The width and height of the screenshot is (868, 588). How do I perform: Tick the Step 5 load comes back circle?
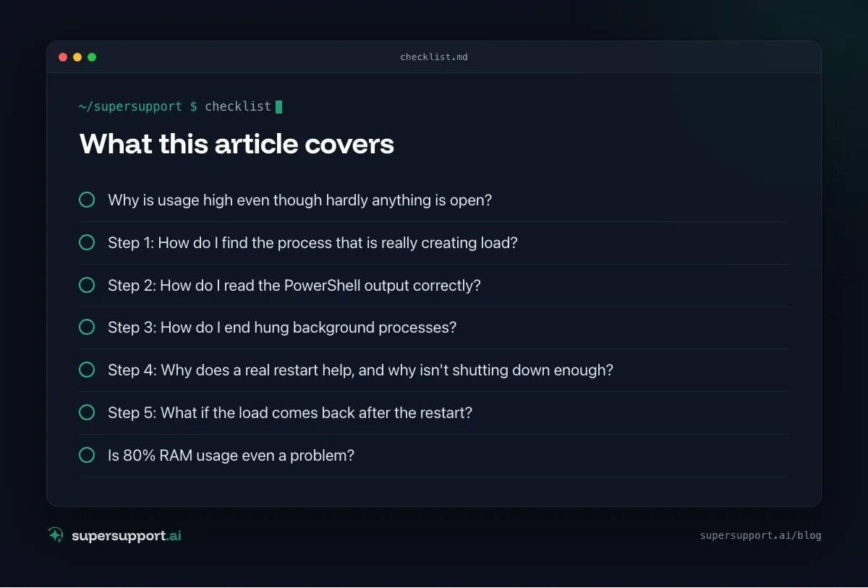pyautogui.click(x=87, y=412)
